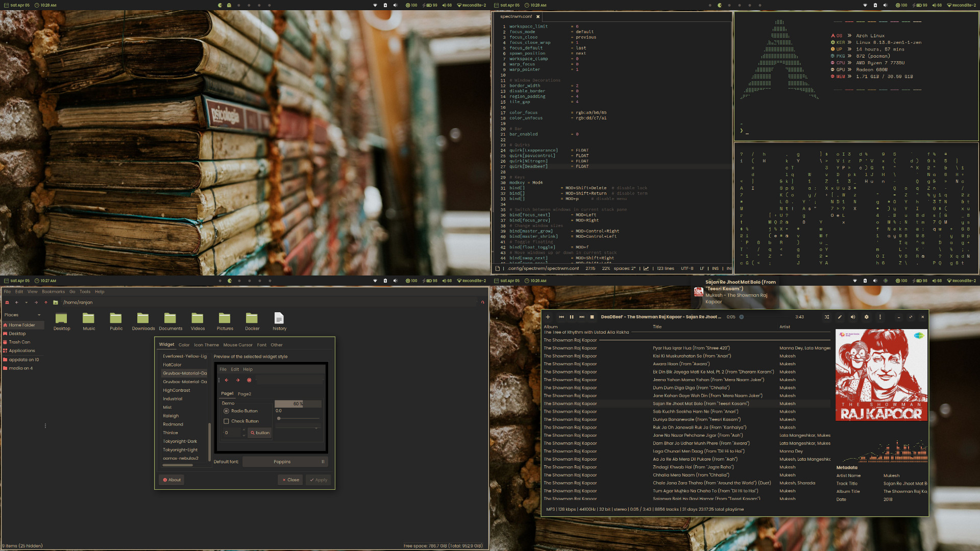Click the plus add-files icon in DeaDBeeF
Viewport: 980px width, 551px height.
click(x=548, y=317)
